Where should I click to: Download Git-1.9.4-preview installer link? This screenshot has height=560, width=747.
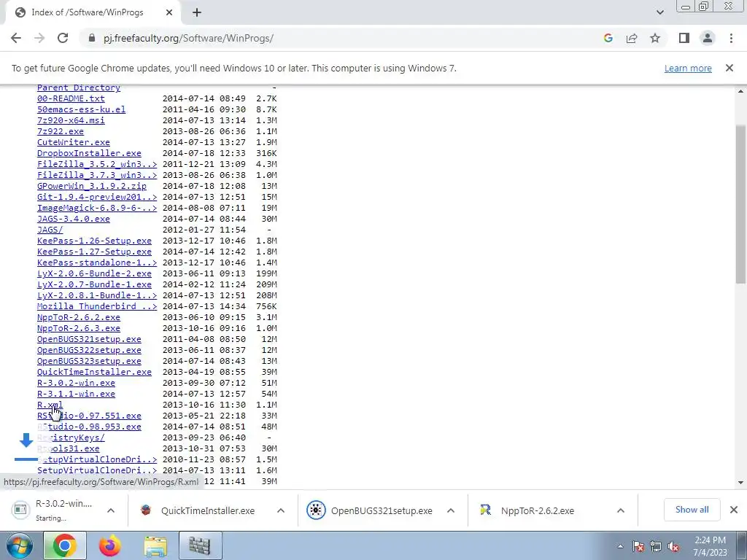(x=97, y=197)
